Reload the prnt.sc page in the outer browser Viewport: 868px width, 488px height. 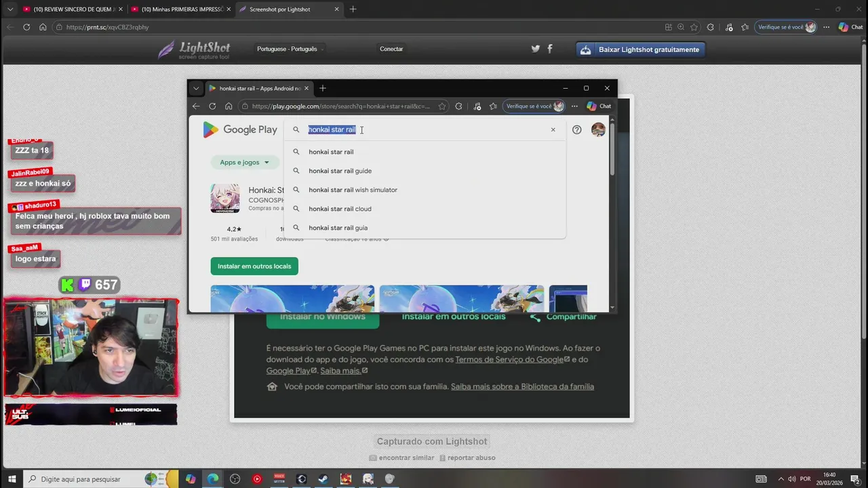[26, 27]
